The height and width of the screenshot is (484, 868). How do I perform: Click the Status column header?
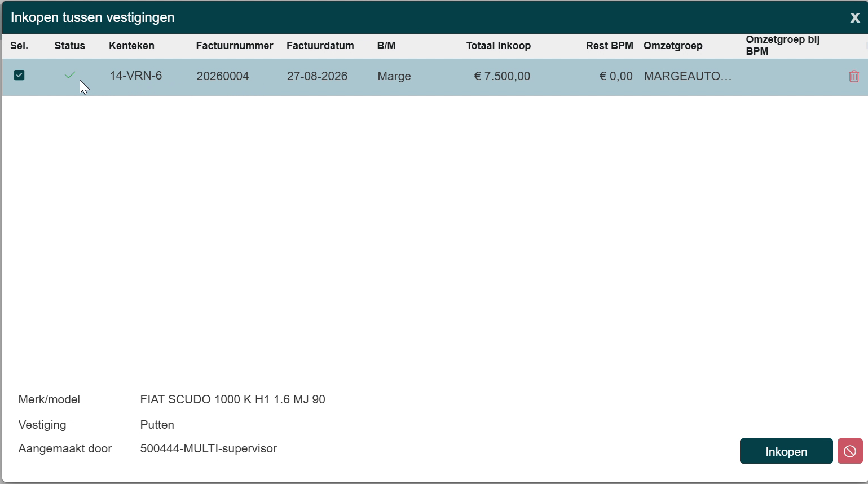point(70,46)
